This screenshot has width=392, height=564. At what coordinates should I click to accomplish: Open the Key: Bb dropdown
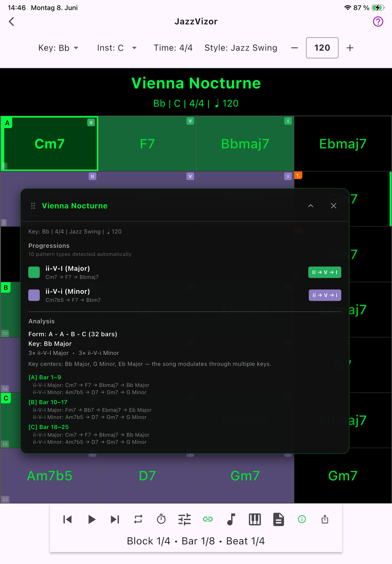[58, 48]
